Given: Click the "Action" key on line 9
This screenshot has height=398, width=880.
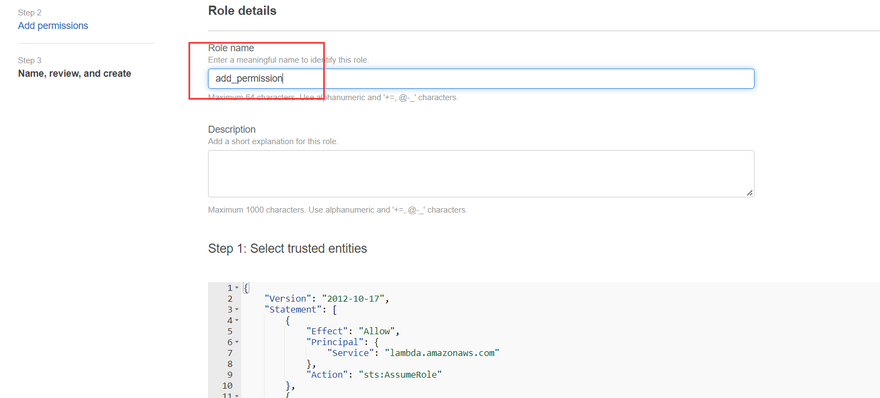Looking at the screenshot, I should click(x=327, y=374).
